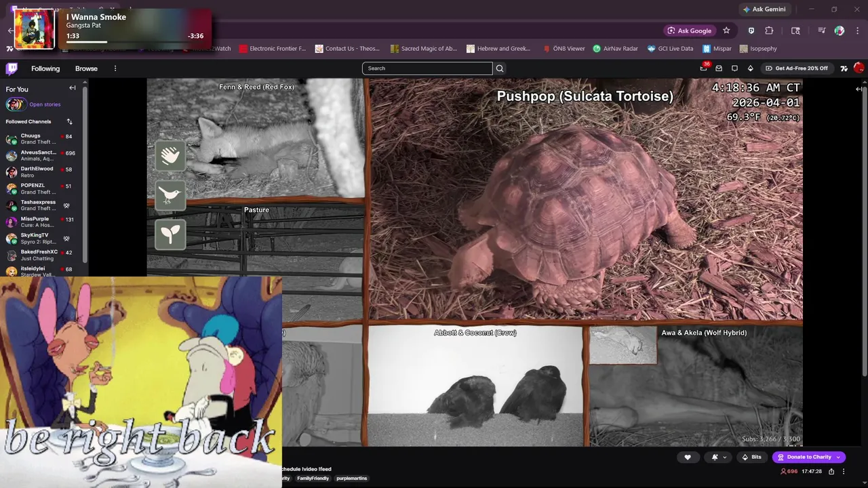Screen dimensions: 868x488
Task: Open stream options three-dot menu
Action: pos(844,471)
